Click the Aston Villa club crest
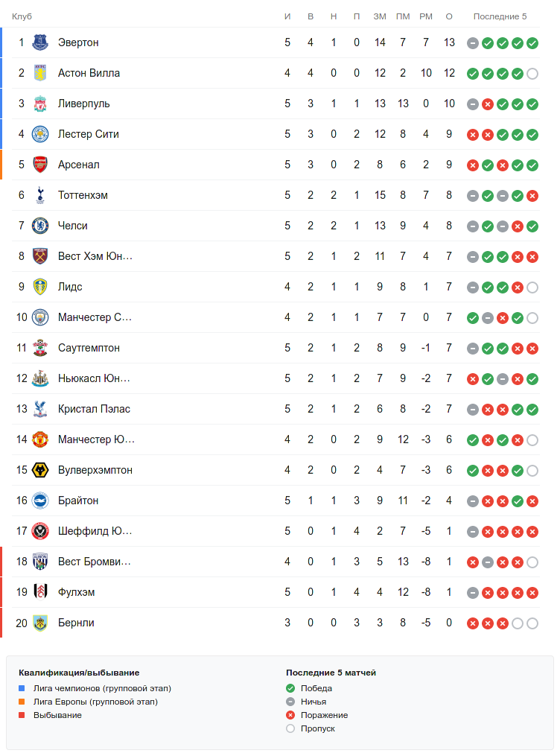Viewport: 560px width, 756px height. [x=40, y=73]
